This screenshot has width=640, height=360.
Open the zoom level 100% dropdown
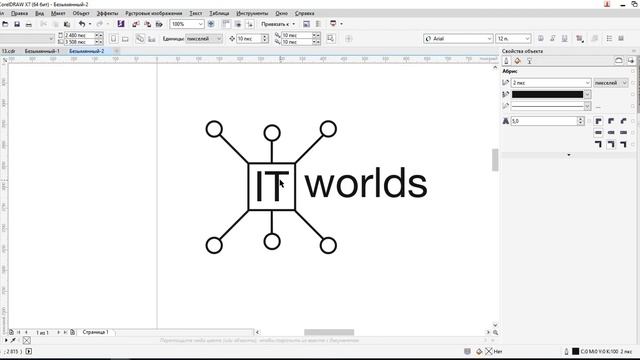pyautogui.click(x=200, y=24)
